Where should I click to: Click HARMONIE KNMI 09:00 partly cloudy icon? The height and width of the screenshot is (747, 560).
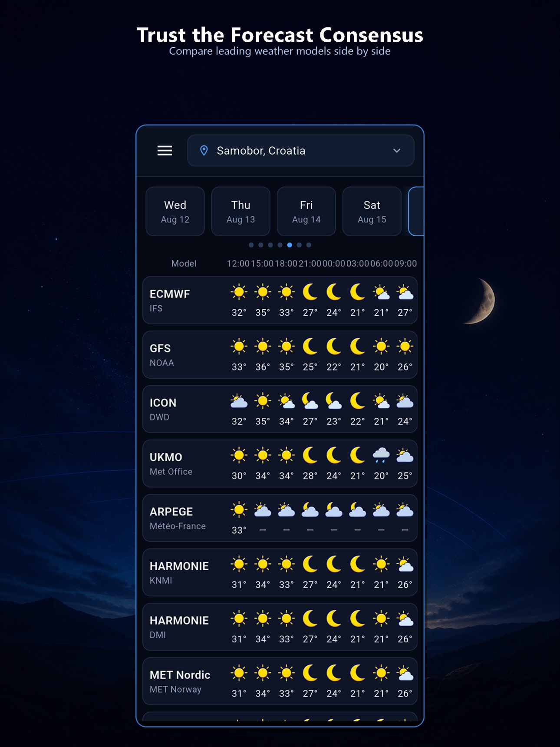click(x=405, y=564)
